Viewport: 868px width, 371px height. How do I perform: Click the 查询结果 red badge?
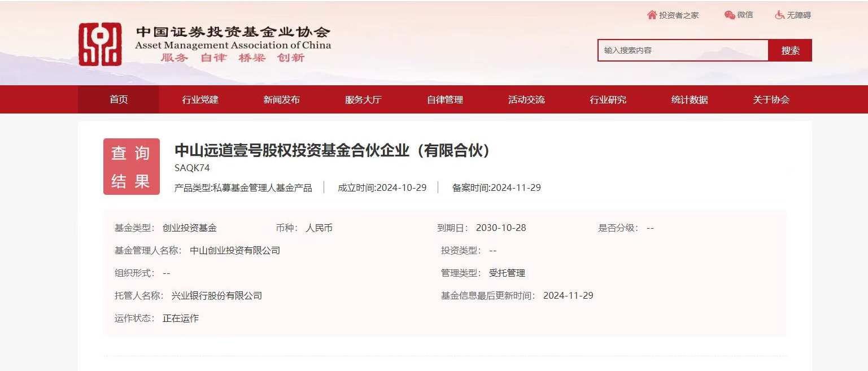131,167
